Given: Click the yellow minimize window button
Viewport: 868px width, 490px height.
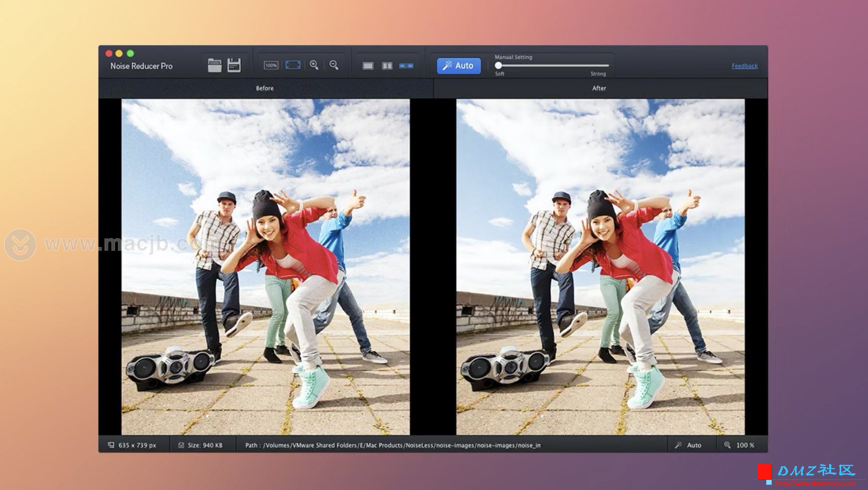Looking at the screenshot, I should [x=119, y=53].
